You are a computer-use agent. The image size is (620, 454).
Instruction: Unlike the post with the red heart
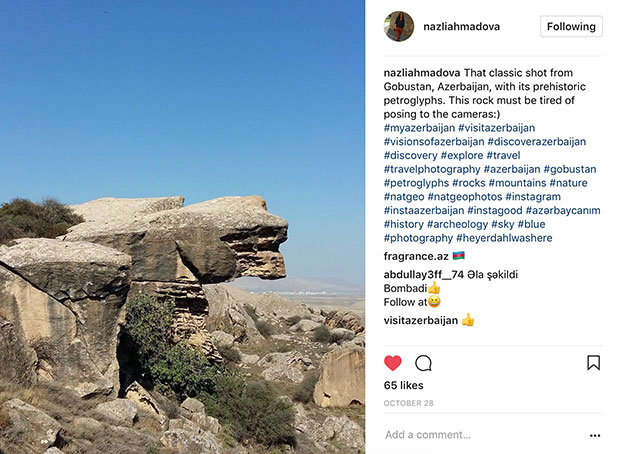tap(393, 363)
